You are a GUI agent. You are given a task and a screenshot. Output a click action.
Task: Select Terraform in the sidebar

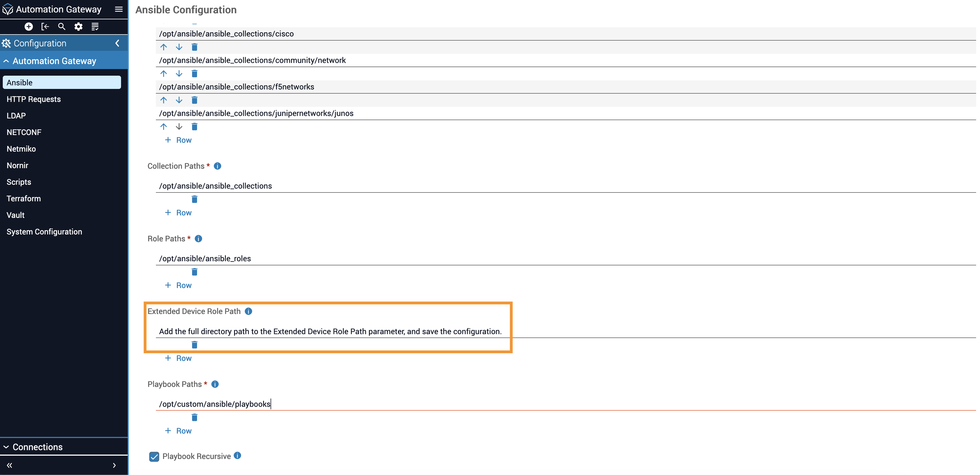tap(23, 199)
